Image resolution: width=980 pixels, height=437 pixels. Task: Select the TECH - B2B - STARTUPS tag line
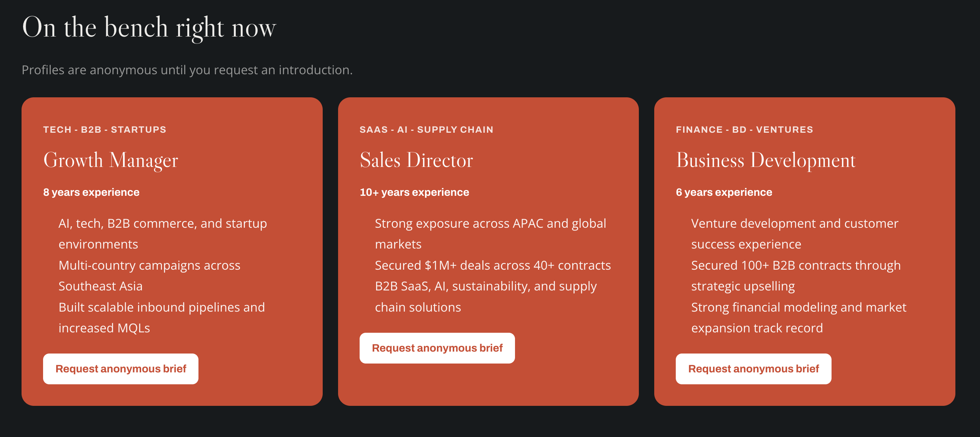(x=105, y=130)
